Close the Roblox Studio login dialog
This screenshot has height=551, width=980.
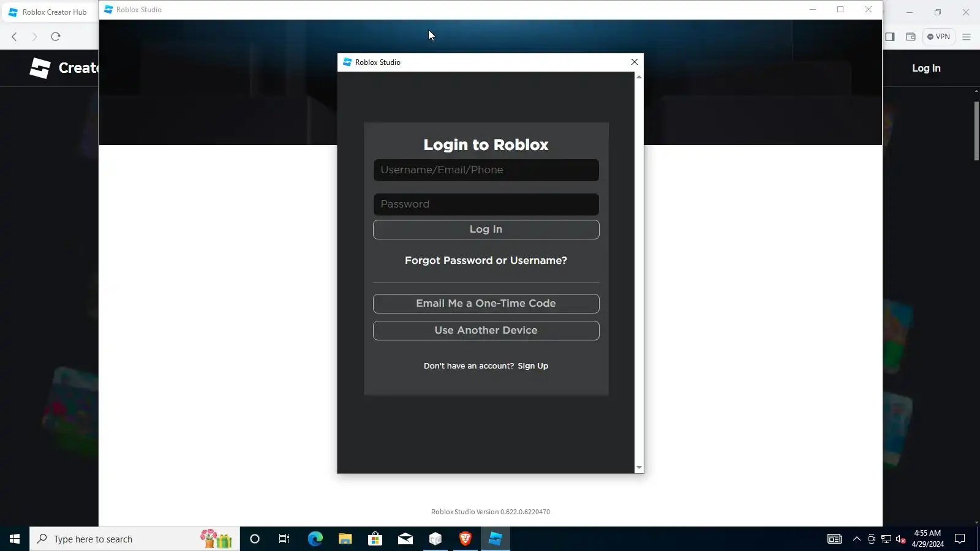pyautogui.click(x=635, y=62)
